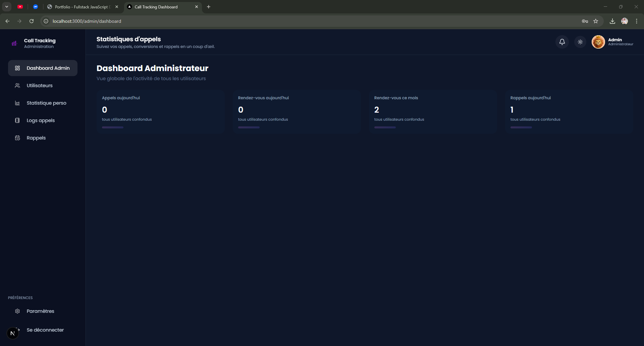
Task: Click the Logs appels icon
Action: (17, 120)
